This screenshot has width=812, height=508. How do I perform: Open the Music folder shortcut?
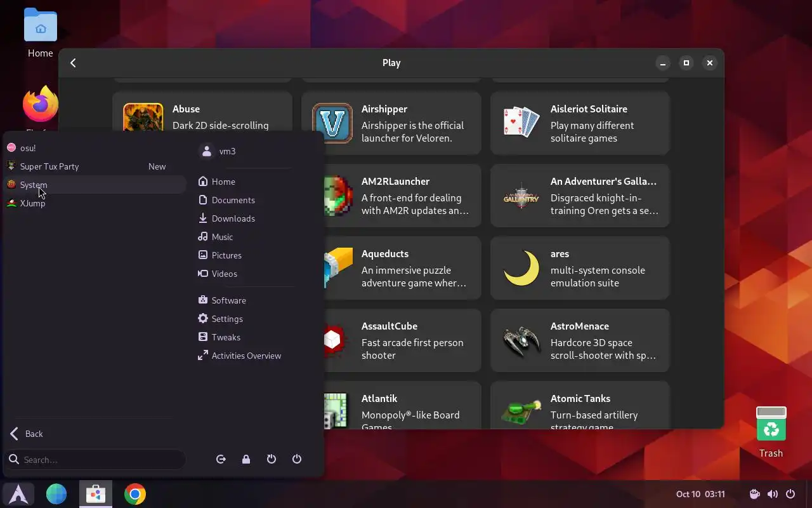245,237
